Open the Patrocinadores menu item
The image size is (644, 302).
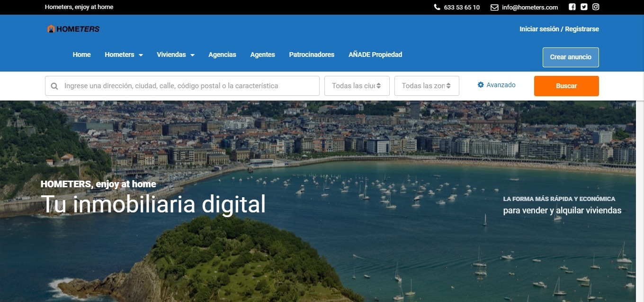(312, 55)
